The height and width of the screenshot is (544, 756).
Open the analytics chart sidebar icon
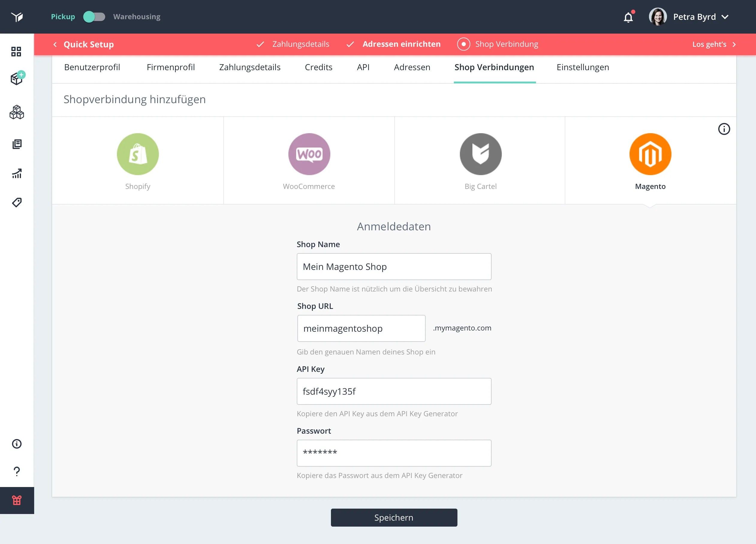17,173
